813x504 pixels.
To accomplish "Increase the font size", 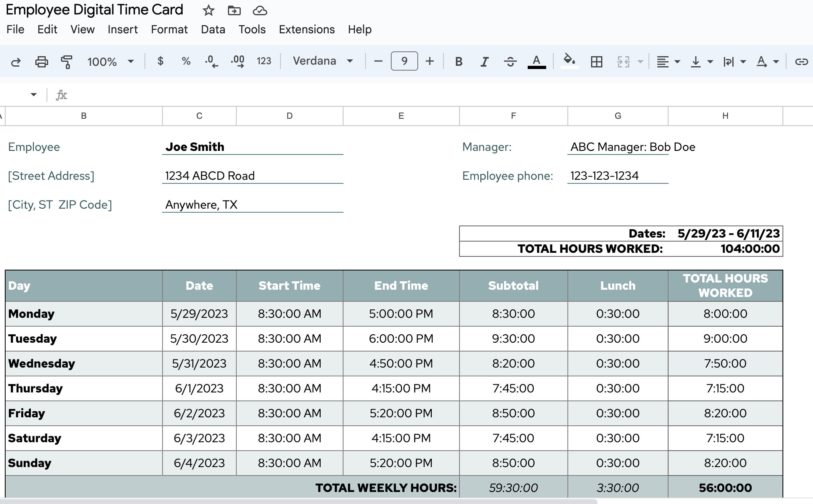I will tap(430, 61).
